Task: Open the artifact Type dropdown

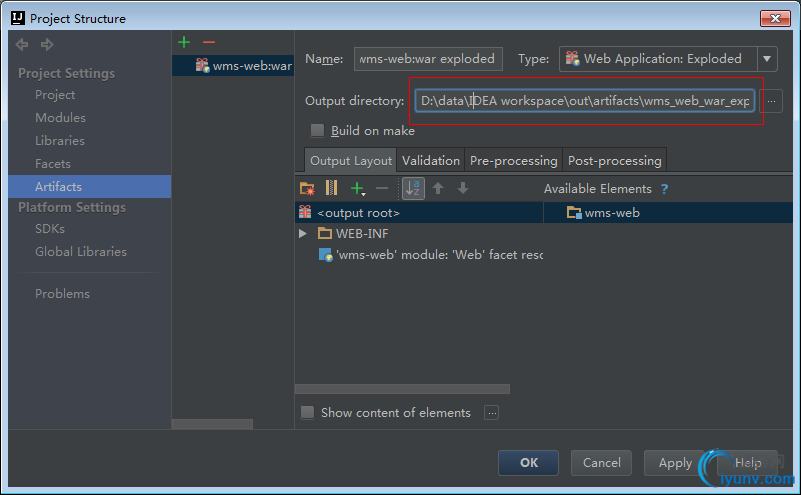Action: 767,59
